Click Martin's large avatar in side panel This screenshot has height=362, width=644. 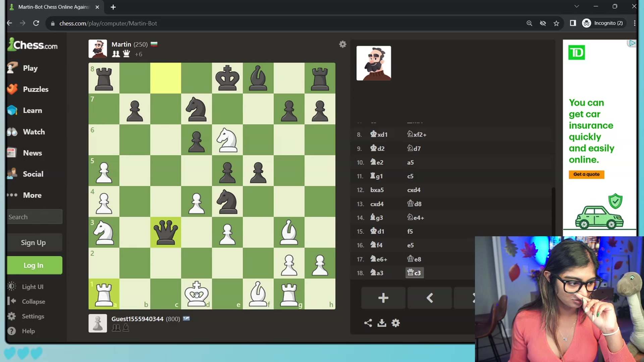pos(374,63)
